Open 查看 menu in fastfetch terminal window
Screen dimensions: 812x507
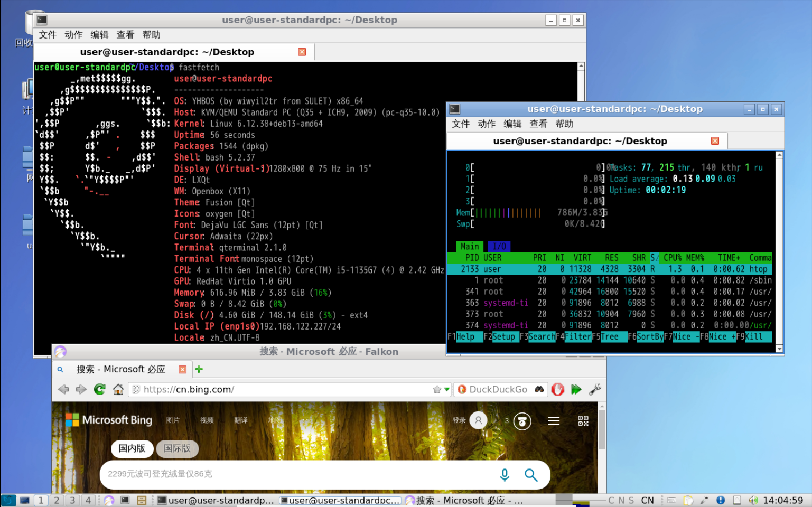click(125, 34)
